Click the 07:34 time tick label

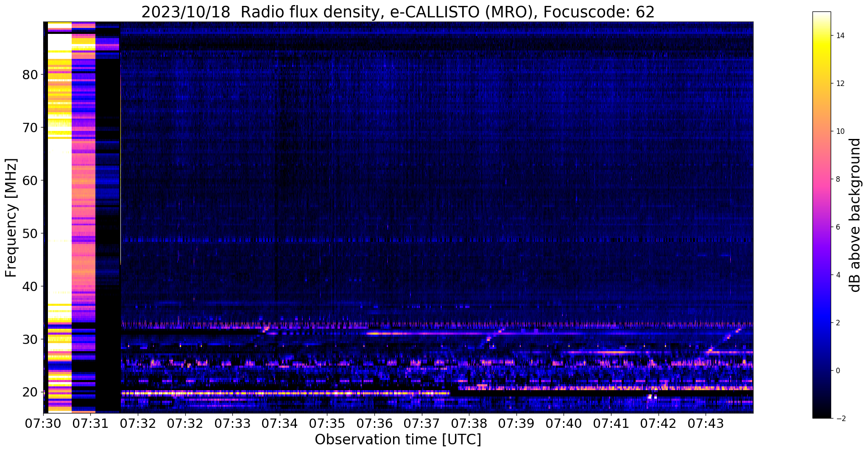point(280,423)
